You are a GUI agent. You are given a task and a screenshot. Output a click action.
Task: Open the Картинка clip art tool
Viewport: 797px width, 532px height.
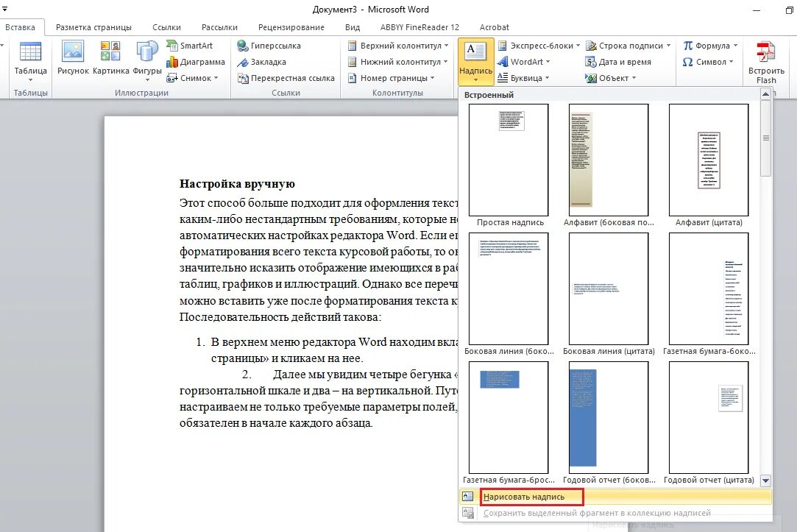111,58
